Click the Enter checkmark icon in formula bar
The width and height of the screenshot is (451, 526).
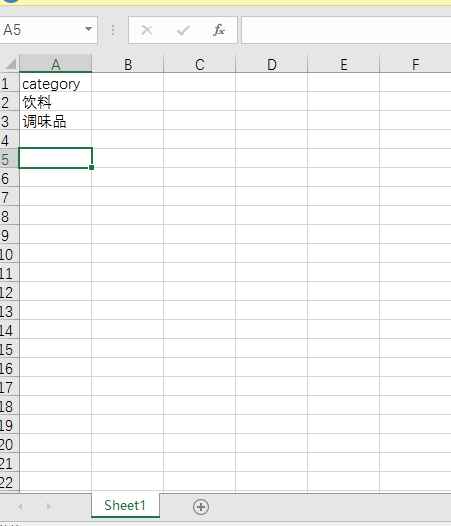[183, 31]
